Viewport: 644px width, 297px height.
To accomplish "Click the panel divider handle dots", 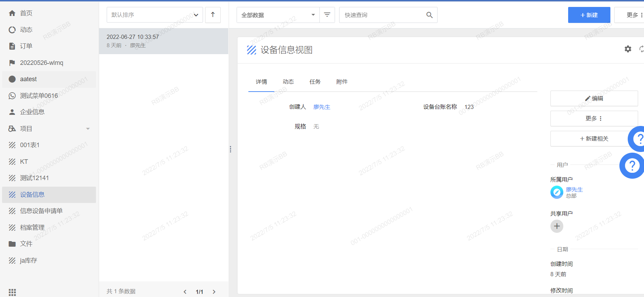I will pyautogui.click(x=230, y=149).
